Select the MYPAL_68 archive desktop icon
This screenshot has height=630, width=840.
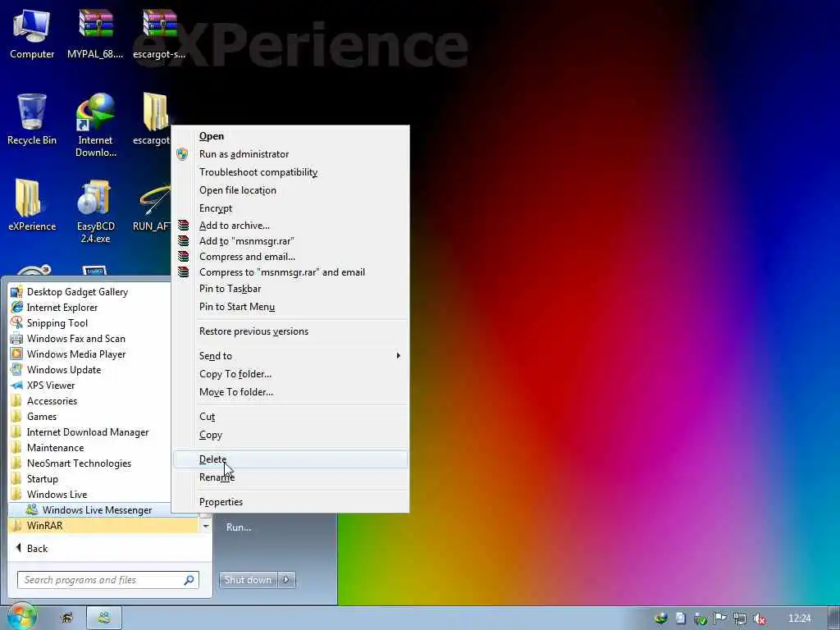(x=95, y=34)
